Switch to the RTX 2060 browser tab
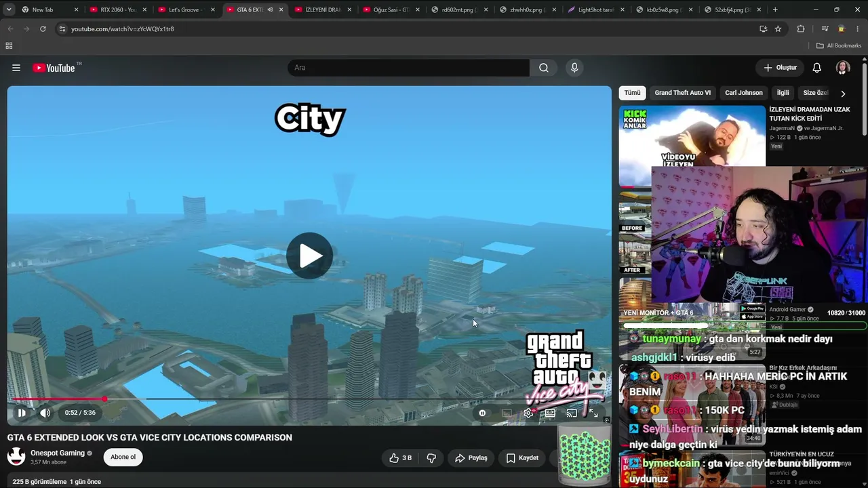This screenshot has height=488, width=868. point(118,10)
